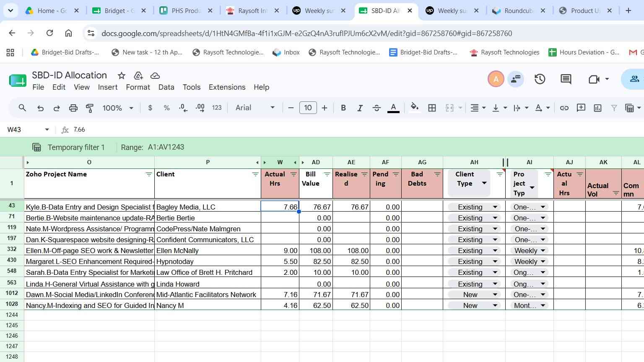
Task: Click the W43 name box field
Action: coord(24,129)
